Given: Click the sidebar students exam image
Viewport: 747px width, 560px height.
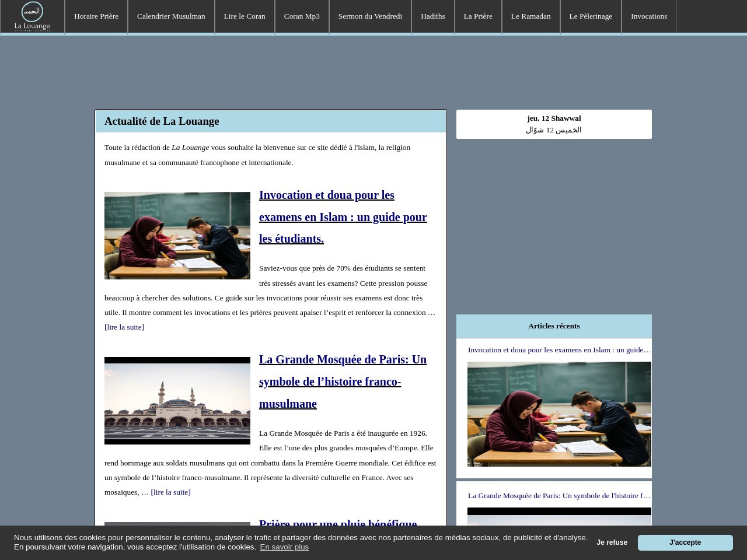Looking at the screenshot, I should 559,414.
